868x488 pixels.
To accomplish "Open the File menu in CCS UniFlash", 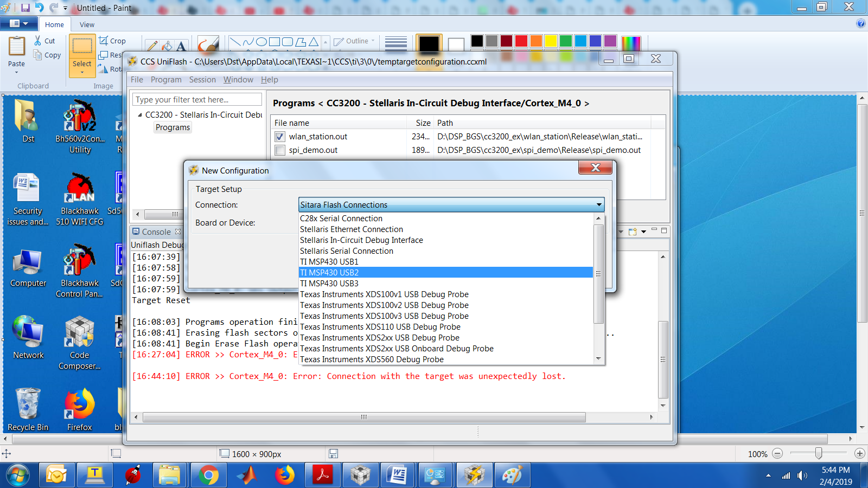I will tap(137, 80).
